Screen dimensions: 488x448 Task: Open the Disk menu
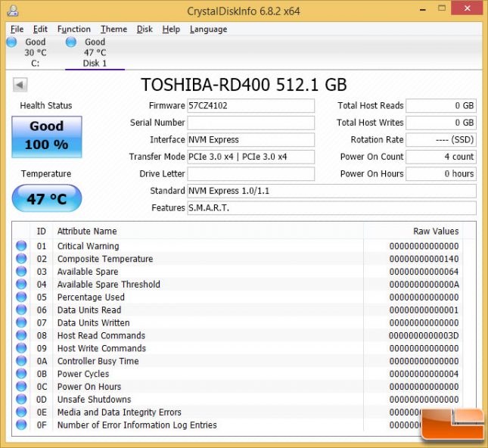click(x=145, y=30)
